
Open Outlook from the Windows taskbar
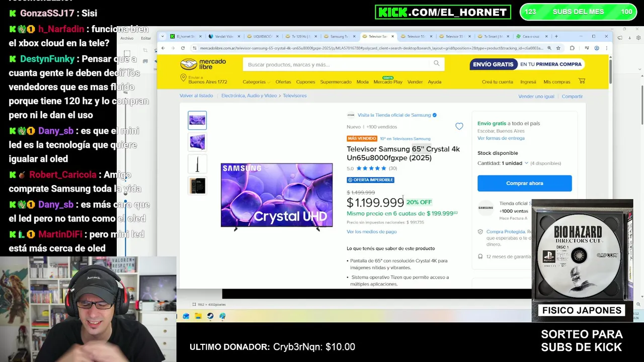(186, 316)
